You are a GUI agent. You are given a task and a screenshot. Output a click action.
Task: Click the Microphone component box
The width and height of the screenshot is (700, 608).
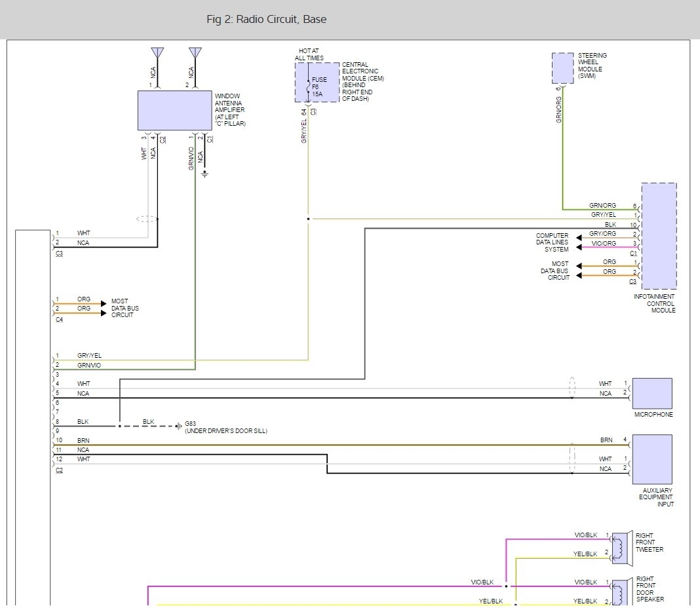coord(651,393)
